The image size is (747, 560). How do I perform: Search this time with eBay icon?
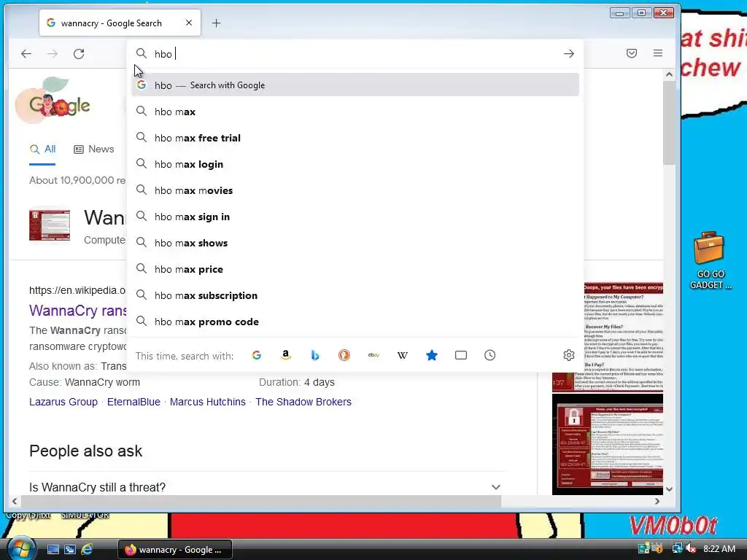tap(373, 355)
